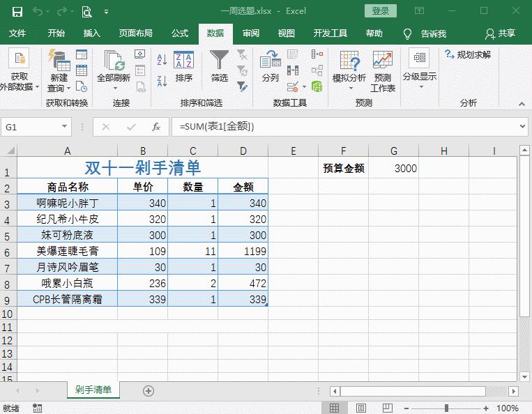Toggle the 筛选 filter funnel

(219, 66)
